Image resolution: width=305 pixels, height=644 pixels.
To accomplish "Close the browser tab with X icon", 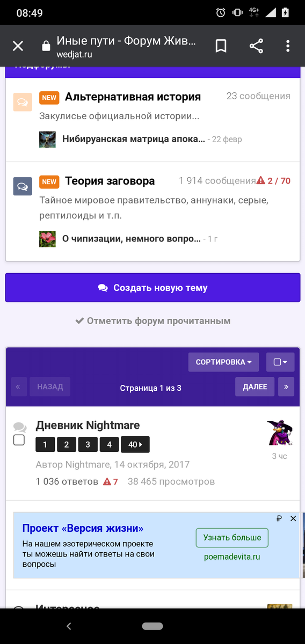I will coord(18,46).
